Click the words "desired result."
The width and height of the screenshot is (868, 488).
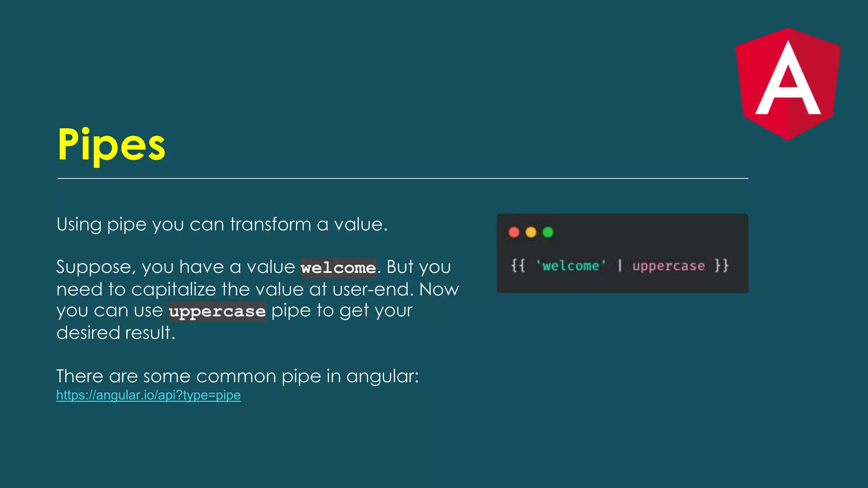click(116, 333)
